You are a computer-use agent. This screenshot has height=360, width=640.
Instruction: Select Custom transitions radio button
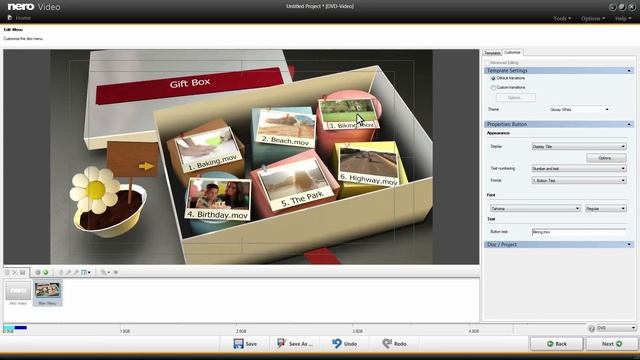click(x=493, y=88)
